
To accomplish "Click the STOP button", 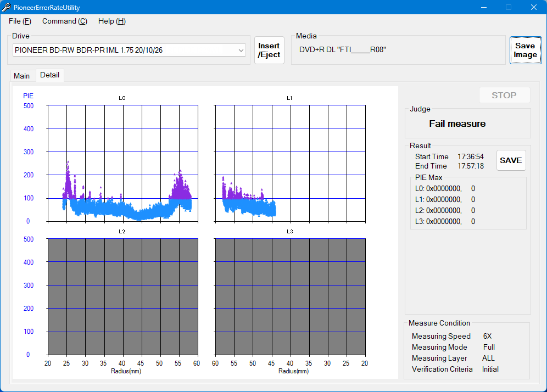I will [504, 95].
